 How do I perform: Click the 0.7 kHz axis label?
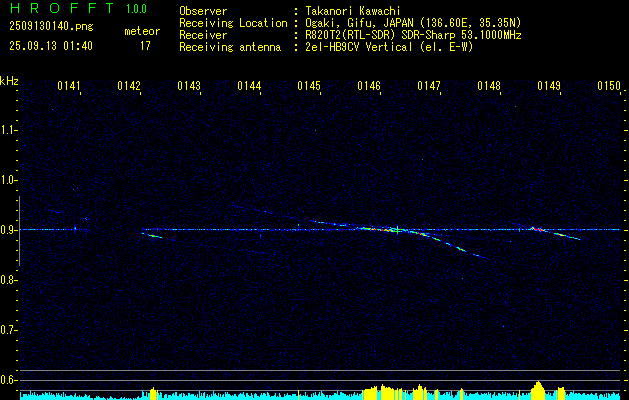[8, 330]
